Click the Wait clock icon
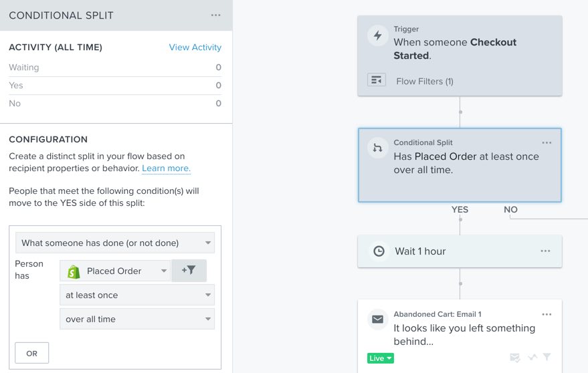The height and width of the screenshot is (373, 588). coord(379,251)
